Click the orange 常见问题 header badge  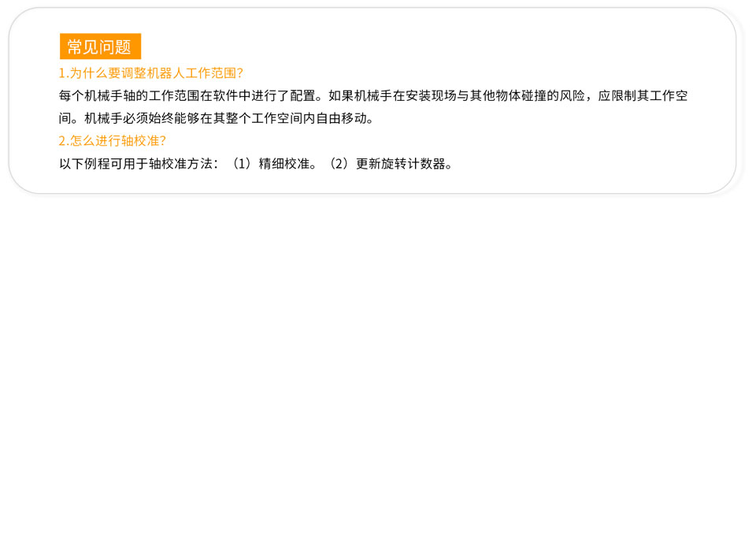[100, 46]
